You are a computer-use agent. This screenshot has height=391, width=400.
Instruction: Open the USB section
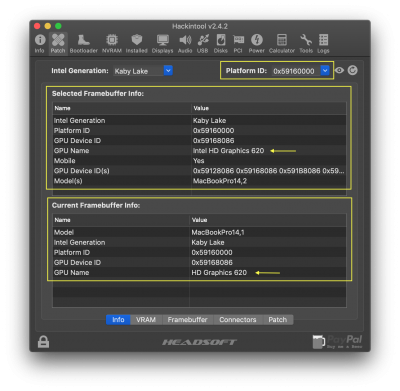(203, 44)
